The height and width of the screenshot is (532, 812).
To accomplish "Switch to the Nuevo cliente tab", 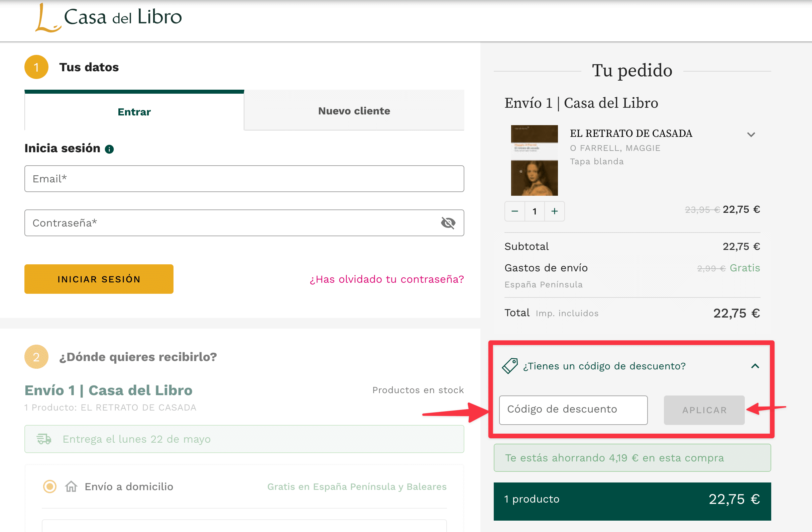I will point(354,111).
